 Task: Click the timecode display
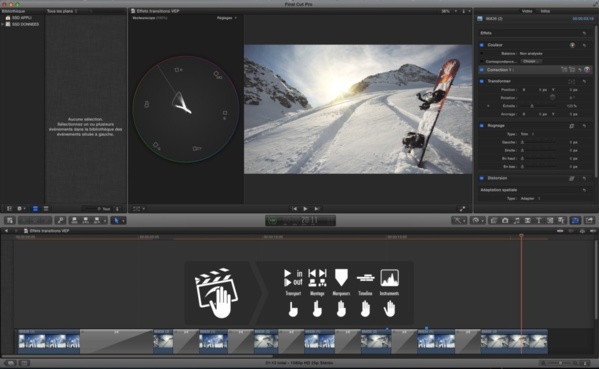(x=301, y=220)
